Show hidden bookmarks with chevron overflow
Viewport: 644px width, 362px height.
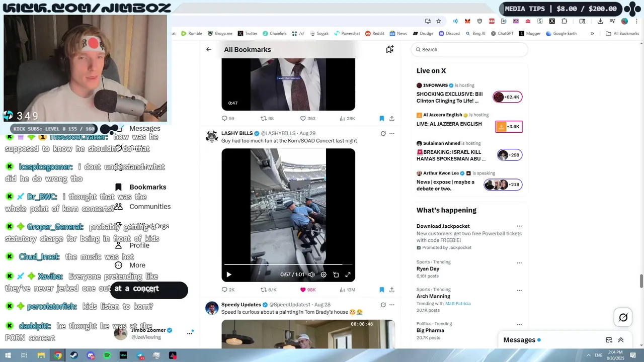tap(592, 34)
